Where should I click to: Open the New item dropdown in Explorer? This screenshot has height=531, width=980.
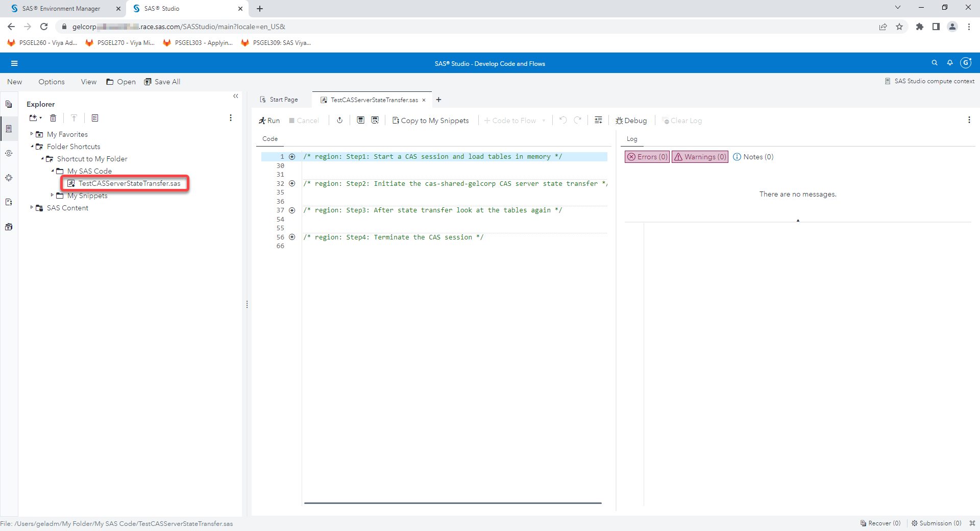tap(35, 118)
